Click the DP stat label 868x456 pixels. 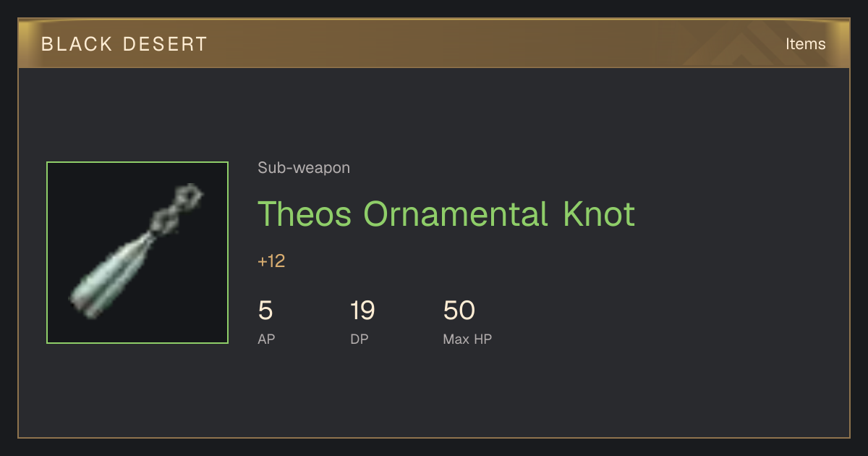tap(359, 339)
